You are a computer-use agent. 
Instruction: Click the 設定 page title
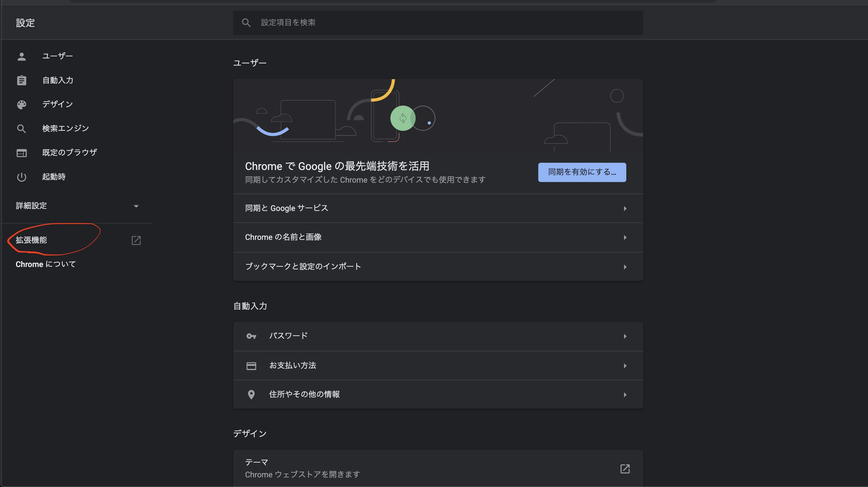25,23
